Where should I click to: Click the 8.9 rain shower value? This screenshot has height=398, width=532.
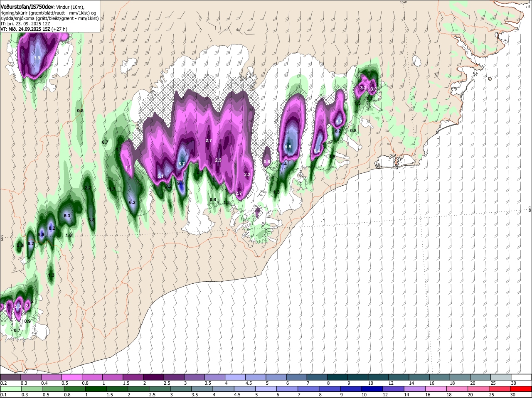[x=41, y=235]
